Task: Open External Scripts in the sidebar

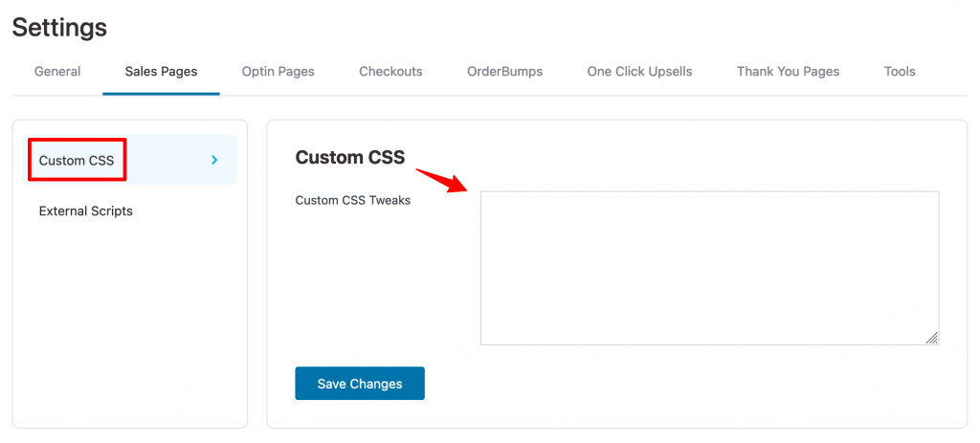Action: pos(85,211)
